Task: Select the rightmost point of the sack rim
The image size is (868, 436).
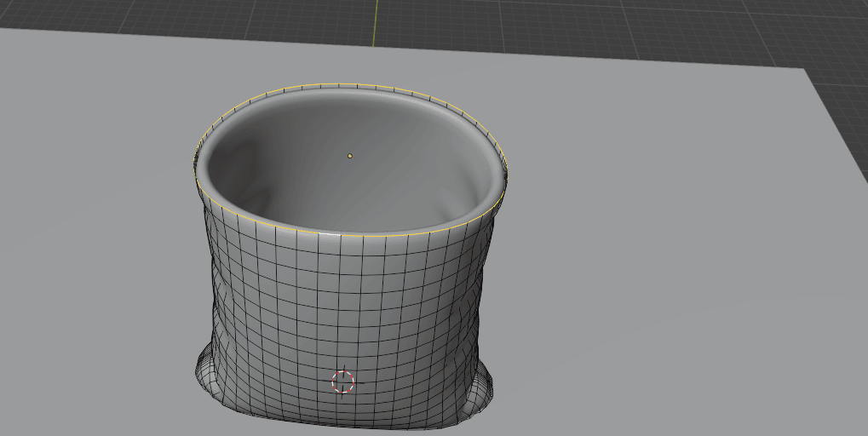Action: click(x=508, y=175)
